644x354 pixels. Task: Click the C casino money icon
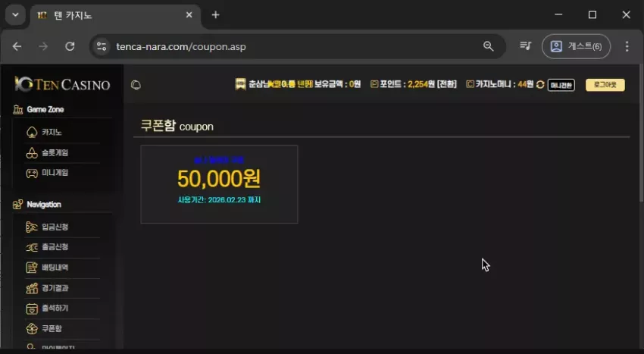pyautogui.click(x=470, y=84)
